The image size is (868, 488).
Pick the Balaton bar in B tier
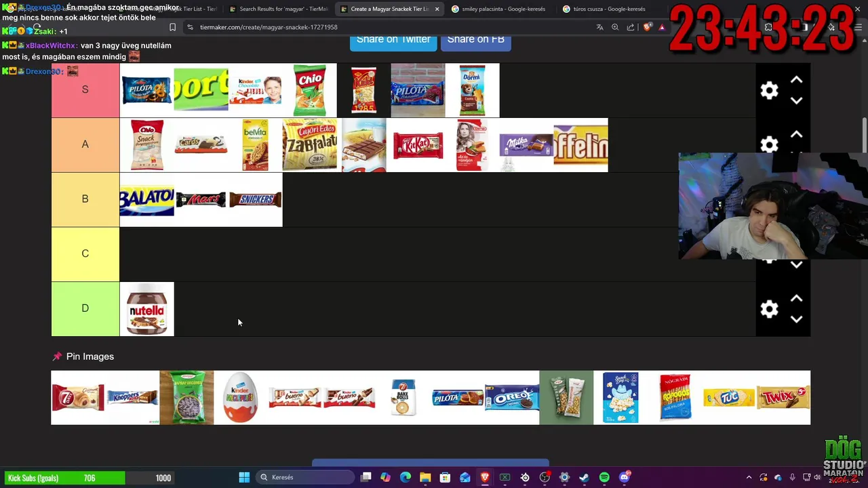pyautogui.click(x=146, y=199)
